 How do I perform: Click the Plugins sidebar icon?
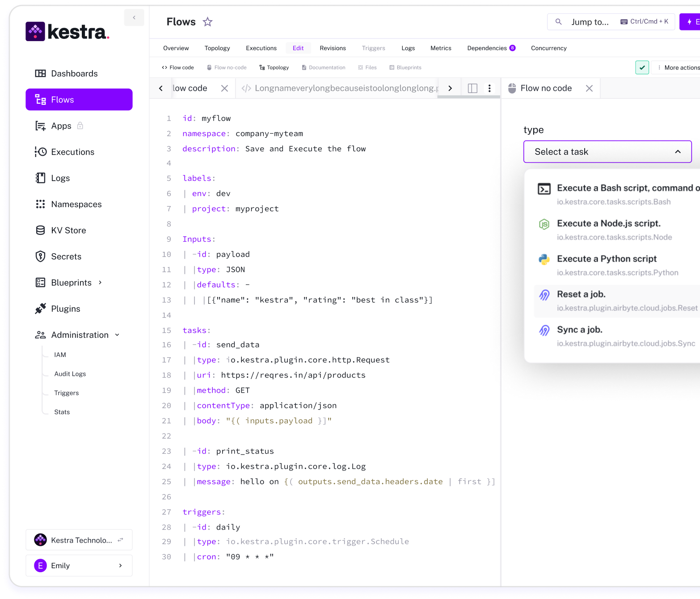coord(41,309)
